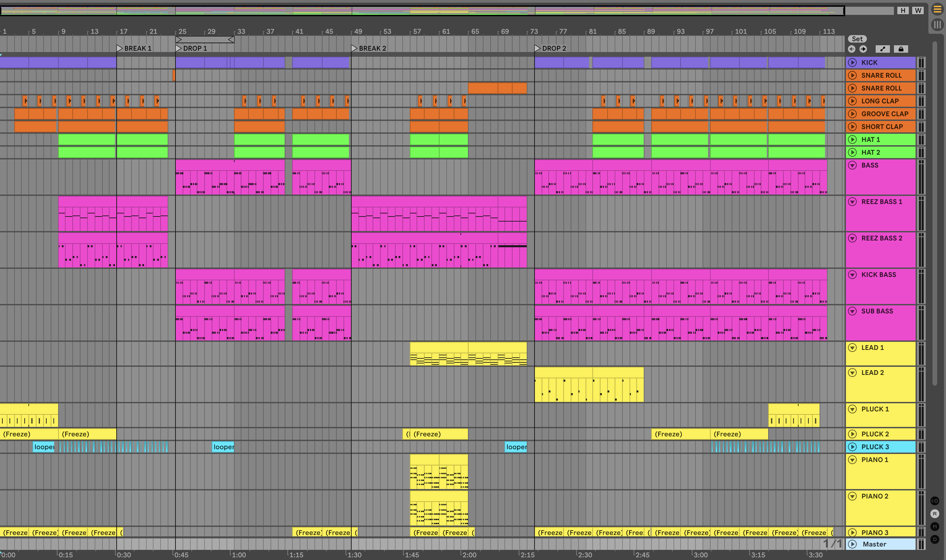Toggle automation mode breakpoint icon
This screenshot has height=560, width=946.
click(882, 49)
